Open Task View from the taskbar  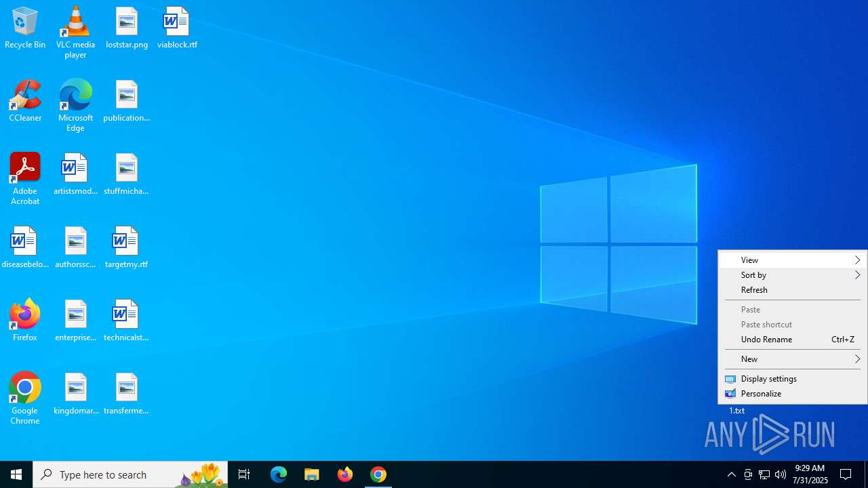(244, 474)
